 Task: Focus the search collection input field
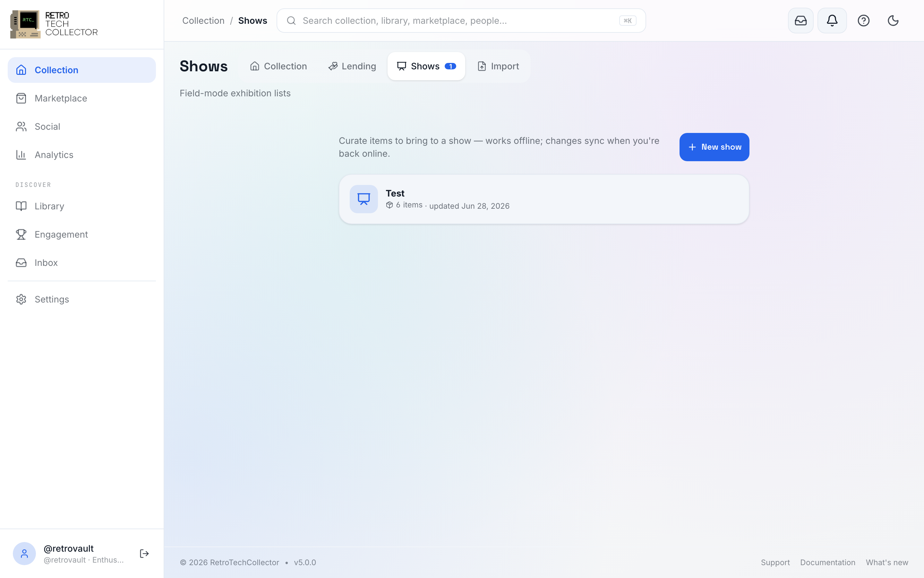pos(461,21)
